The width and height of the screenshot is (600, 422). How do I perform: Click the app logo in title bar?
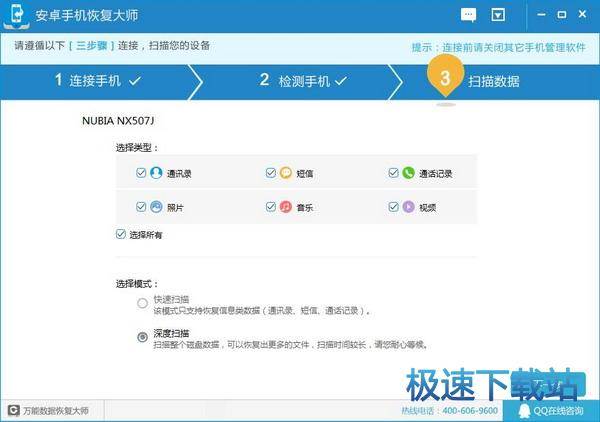(16, 15)
